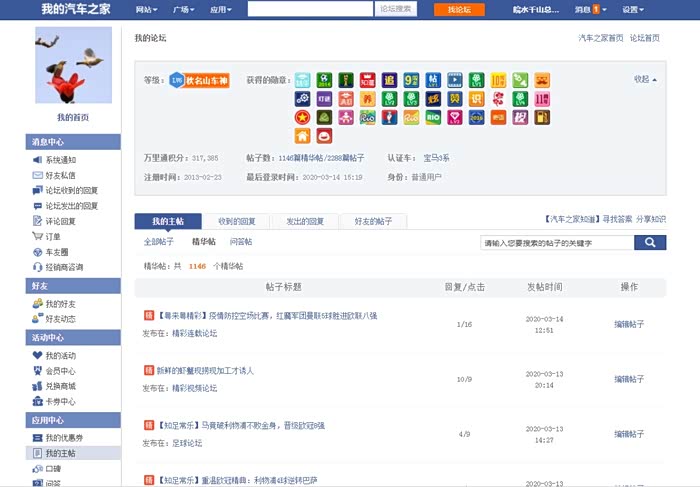Screen dimensions: 700x487
Task: Click 编辑帖子 for the first post
Action: (629, 324)
